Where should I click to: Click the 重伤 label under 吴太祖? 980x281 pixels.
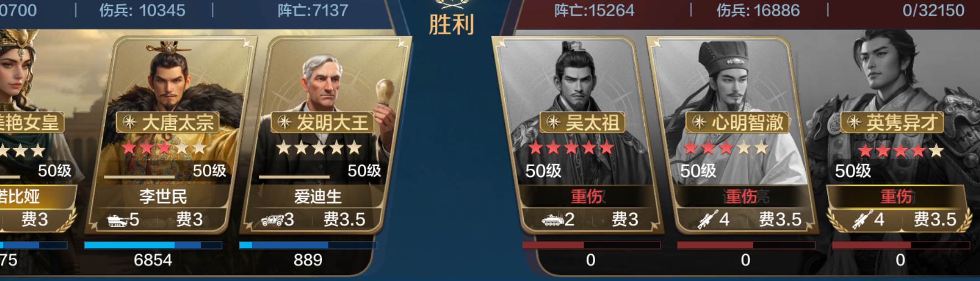586,196
